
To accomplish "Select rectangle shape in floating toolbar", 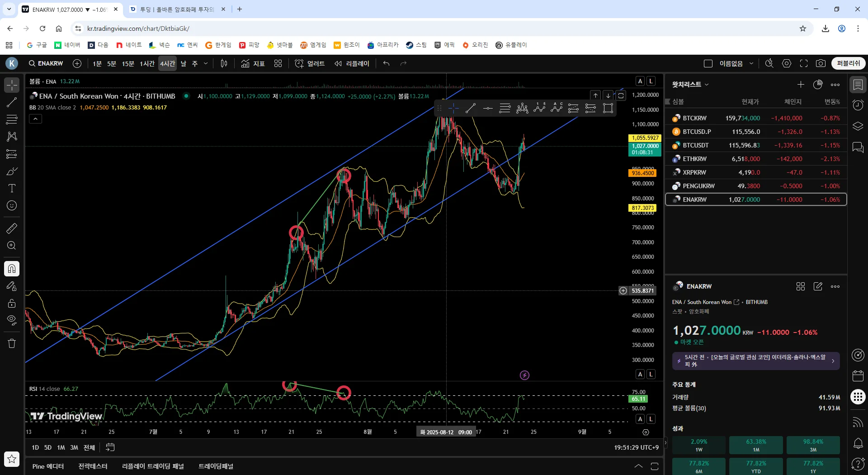I will (x=608, y=108).
